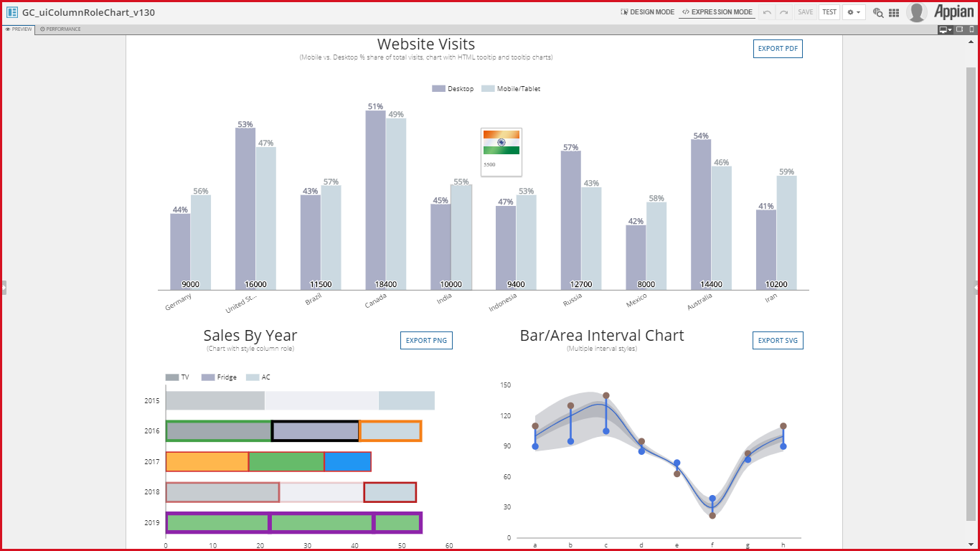
Task: Toggle Mobile/Tablet series in legend
Action: (x=511, y=89)
